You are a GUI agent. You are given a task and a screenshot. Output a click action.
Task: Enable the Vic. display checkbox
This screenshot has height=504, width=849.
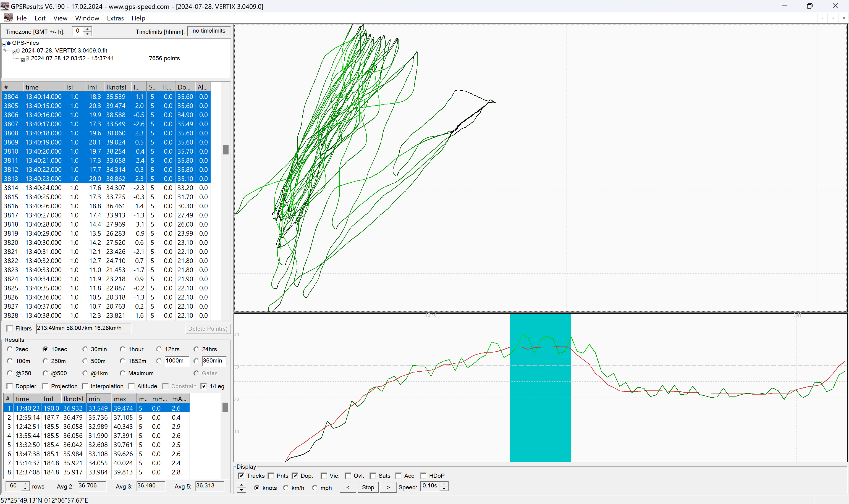point(324,476)
